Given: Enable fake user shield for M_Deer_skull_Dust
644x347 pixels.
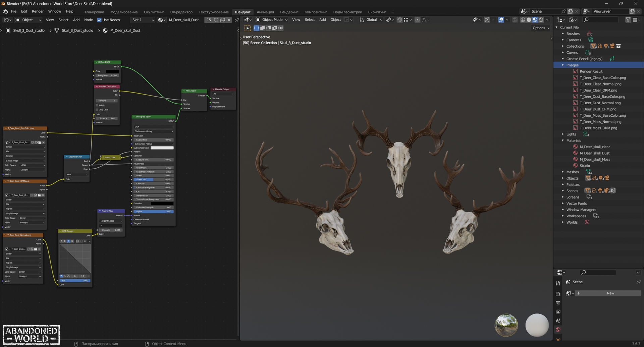Looking at the screenshot, I should 216,20.
